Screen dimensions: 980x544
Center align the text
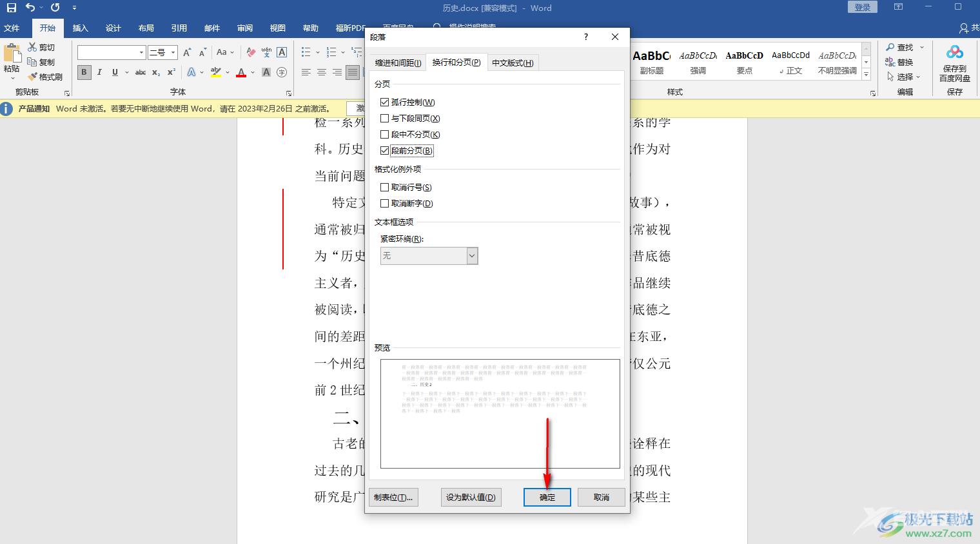coord(322,72)
